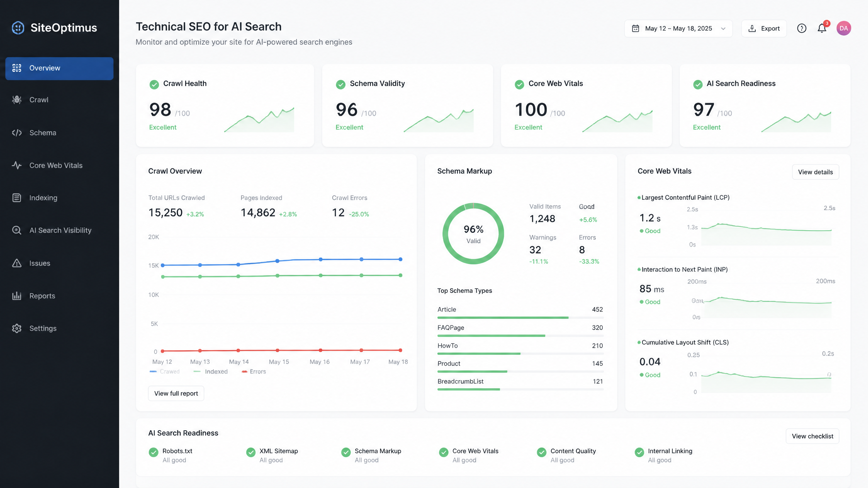868x488 pixels.
Task: Open the Reports bar chart icon
Action: 17,296
